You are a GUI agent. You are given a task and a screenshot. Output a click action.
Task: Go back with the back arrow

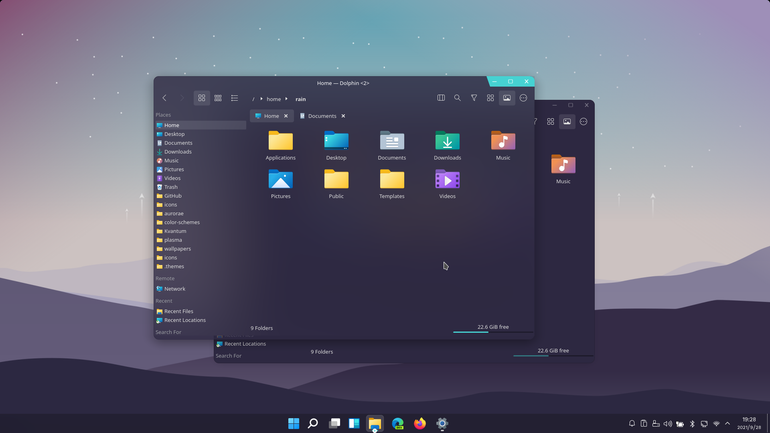[165, 98]
